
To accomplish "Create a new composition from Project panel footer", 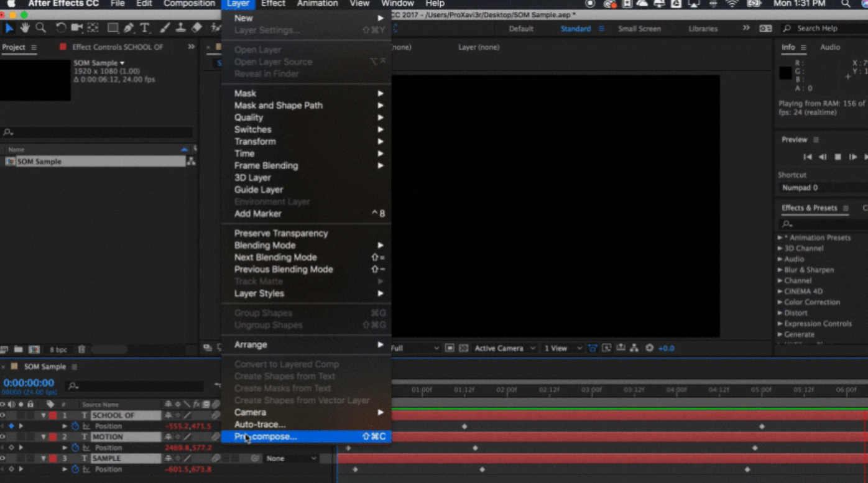I will pyautogui.click(x=34, y=350).
